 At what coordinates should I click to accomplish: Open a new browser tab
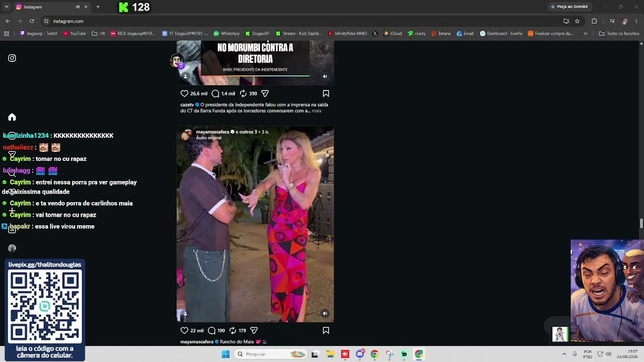point(98,7)
